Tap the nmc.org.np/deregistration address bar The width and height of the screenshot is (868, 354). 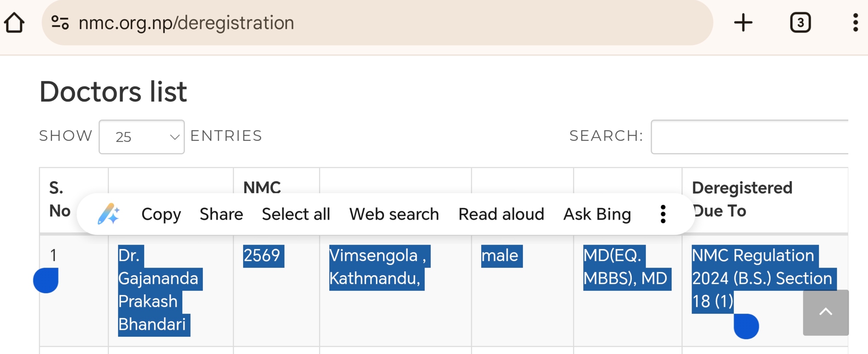pyautogui.click(x=353, y=23)
